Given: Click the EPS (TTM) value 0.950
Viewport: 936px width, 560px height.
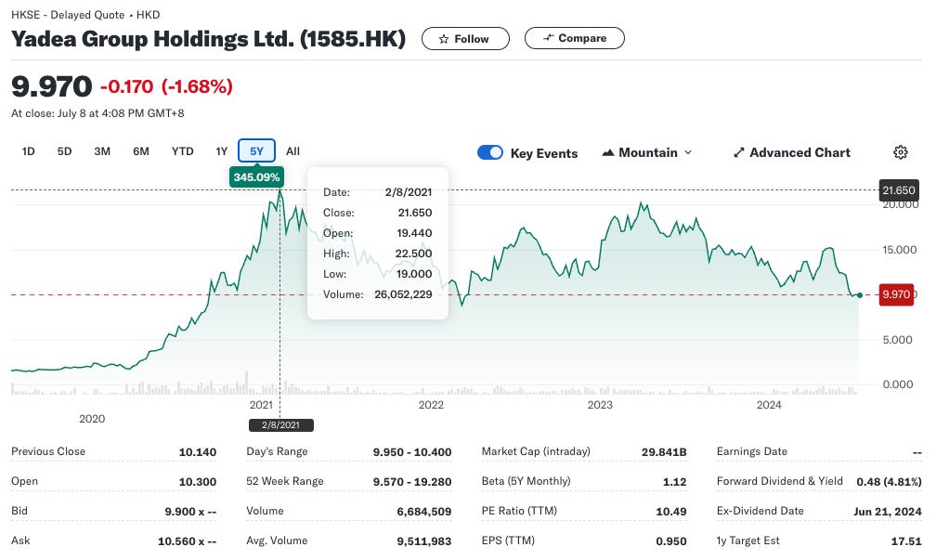Looking at the screenshot, I should (671, 541).
